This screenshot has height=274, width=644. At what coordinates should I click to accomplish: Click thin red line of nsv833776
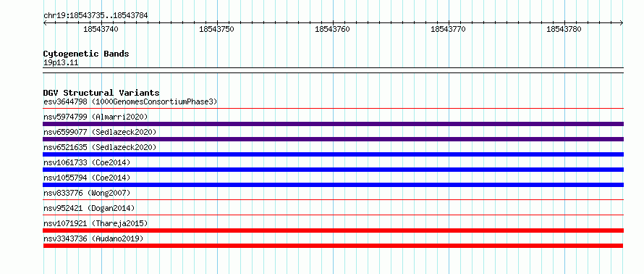coord(333,200)
